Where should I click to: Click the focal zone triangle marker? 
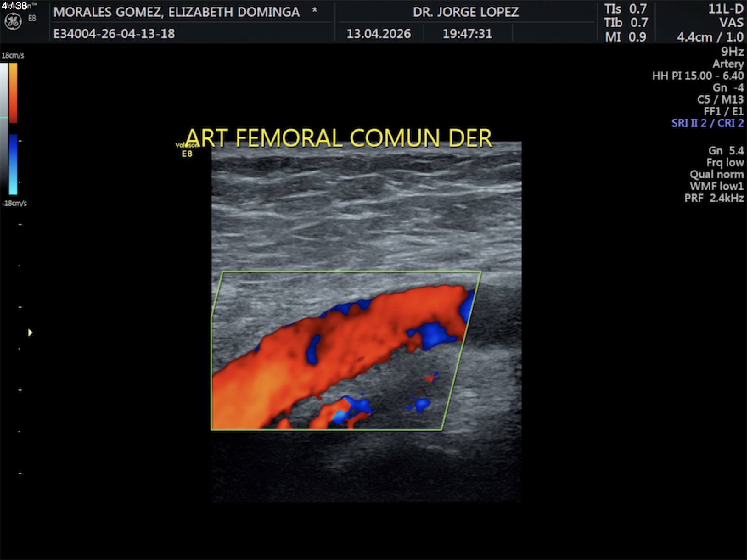(x=30, y=333)
